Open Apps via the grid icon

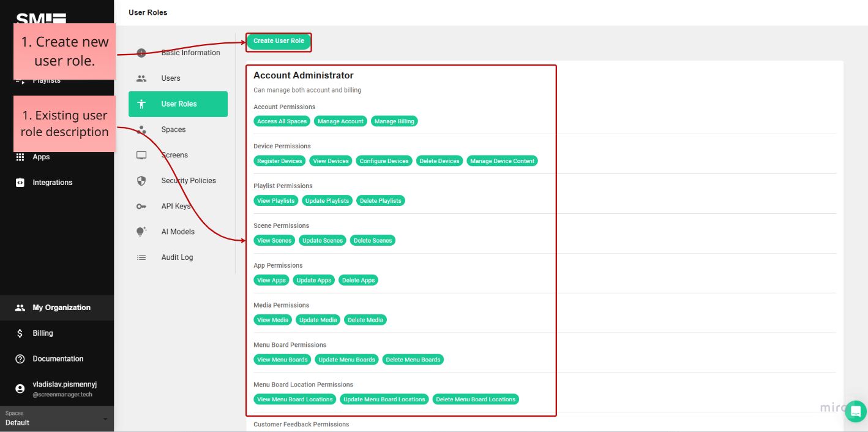point(20,156)
